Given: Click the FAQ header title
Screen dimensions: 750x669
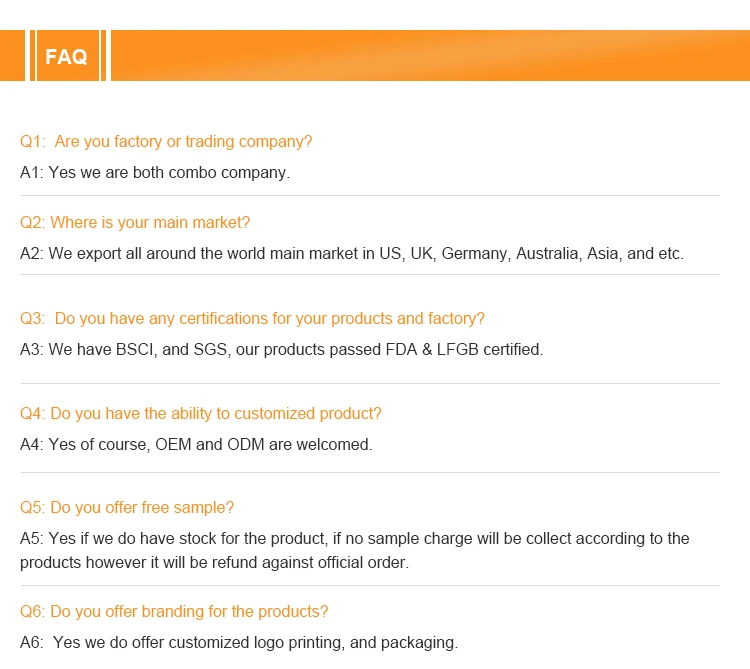Looking at the screenshot, I should coord(66,57).
